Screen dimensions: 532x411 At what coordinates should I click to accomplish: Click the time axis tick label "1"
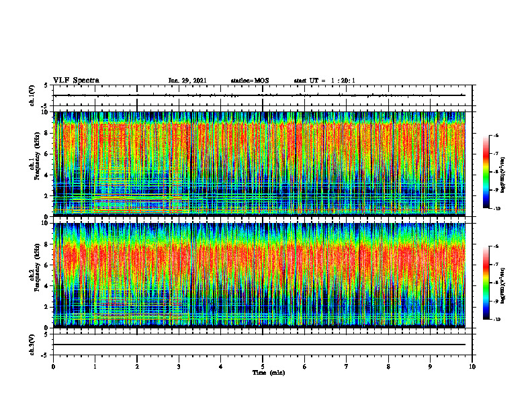95,367
